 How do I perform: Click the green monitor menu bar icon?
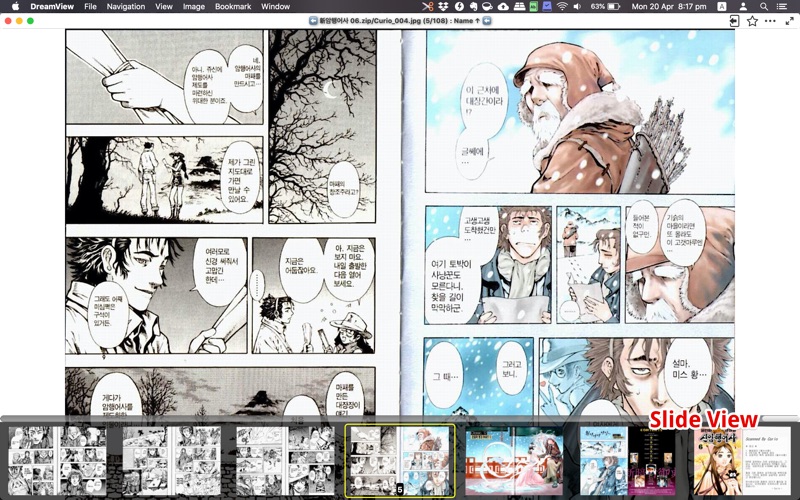534,7
